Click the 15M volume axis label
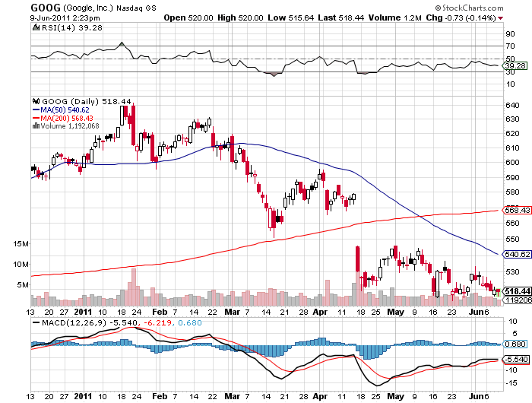 21,244
